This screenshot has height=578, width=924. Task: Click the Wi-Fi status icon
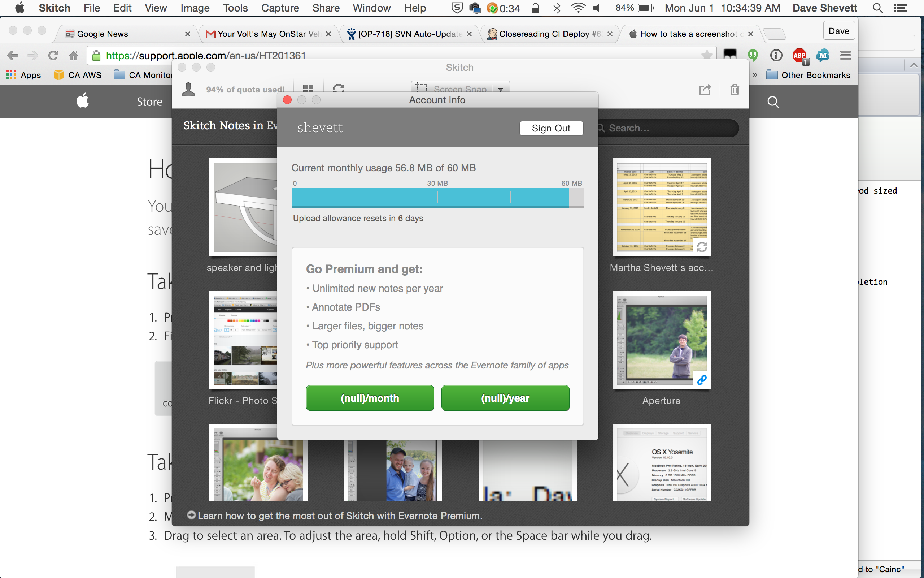(578, 8)
